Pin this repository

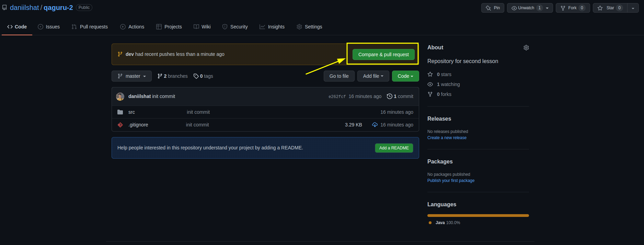click(x=493, y=8)
